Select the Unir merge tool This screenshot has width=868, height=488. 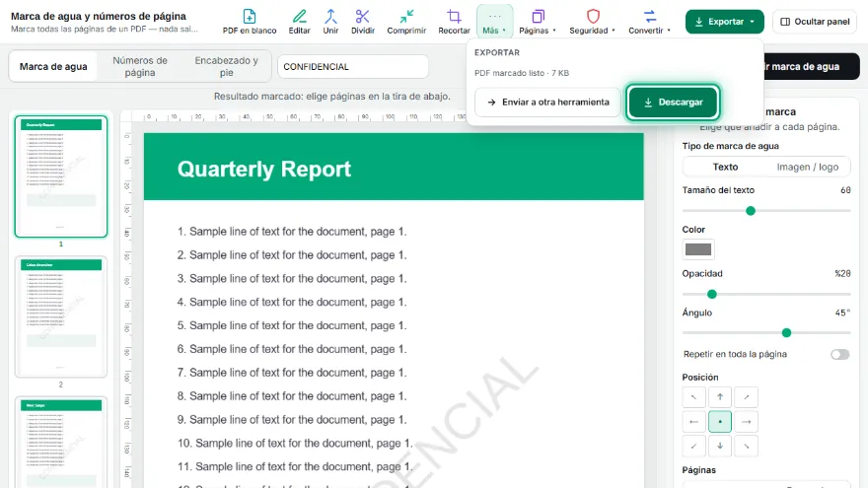pyautogui.click(x=330, y=22)
